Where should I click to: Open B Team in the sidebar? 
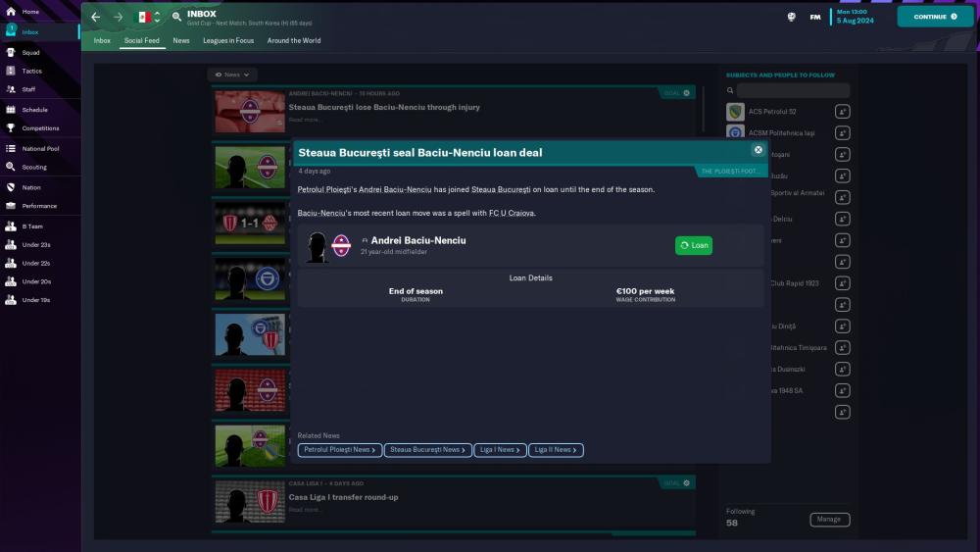[32, 226]
